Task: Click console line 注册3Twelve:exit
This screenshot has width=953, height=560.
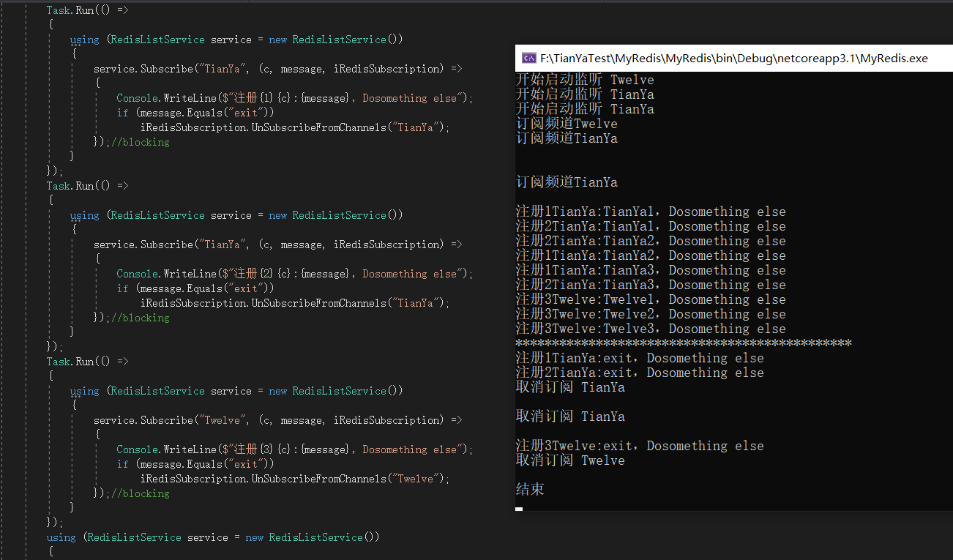Action: pos(640,446)
